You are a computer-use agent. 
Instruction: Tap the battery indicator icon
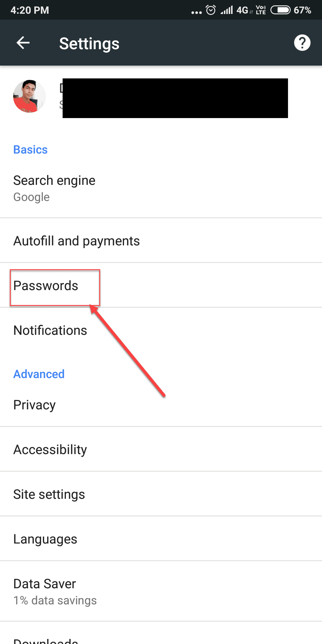(280, 10)
